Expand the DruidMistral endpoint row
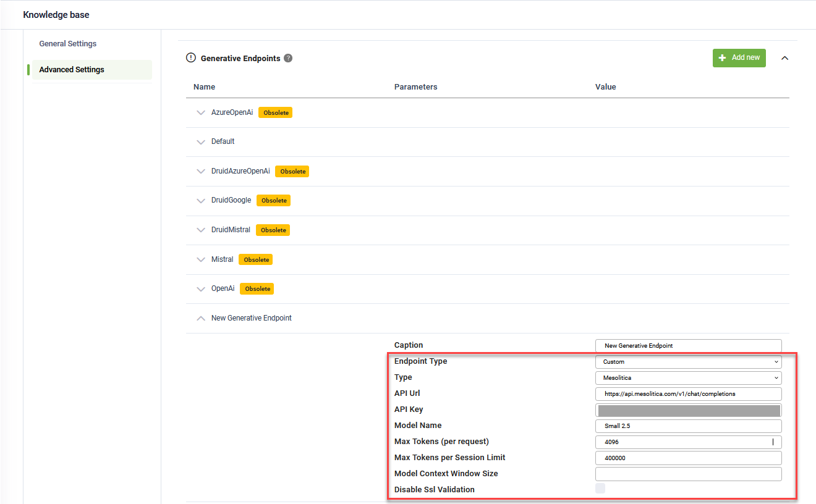 coord(200,230)
